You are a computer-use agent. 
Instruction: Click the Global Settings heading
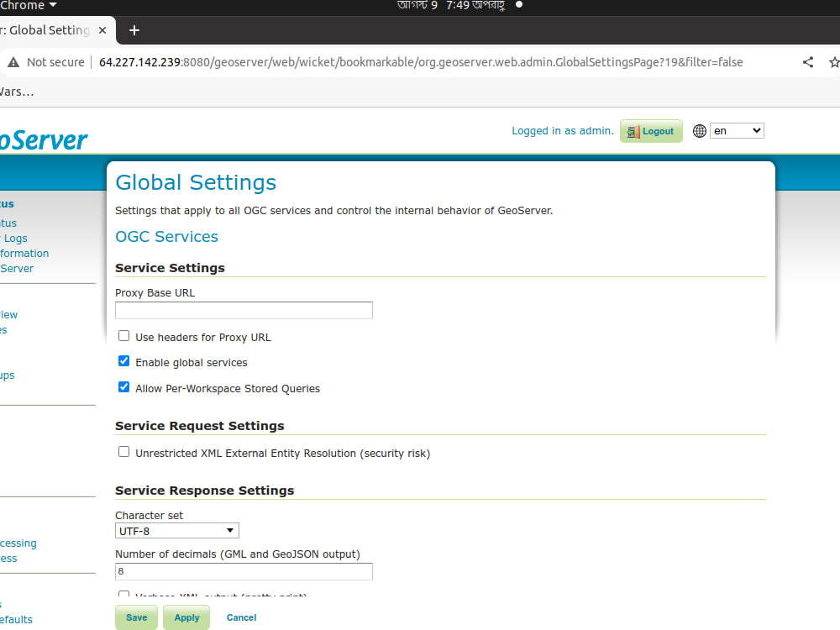click(196, 182)
